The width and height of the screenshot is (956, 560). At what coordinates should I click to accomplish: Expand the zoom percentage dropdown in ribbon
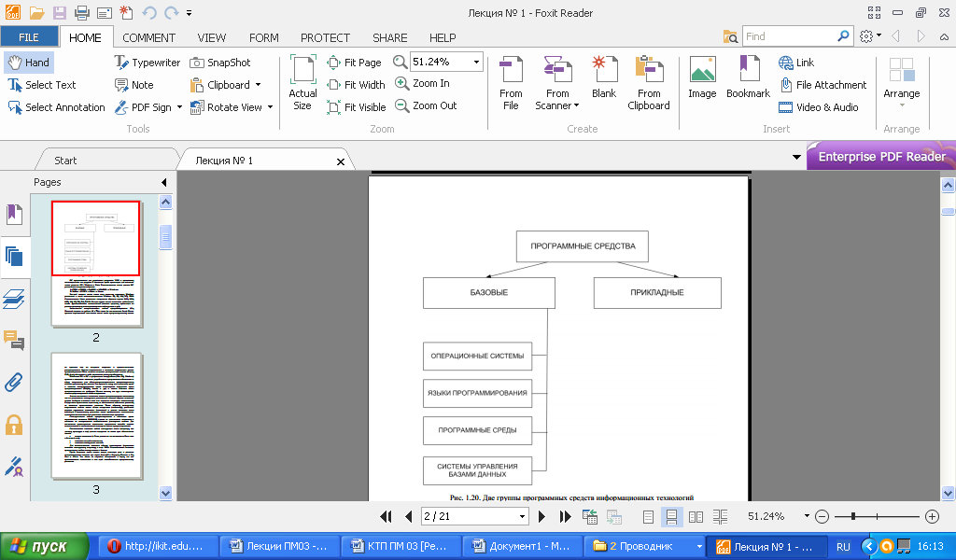click(x=476, y=62)
